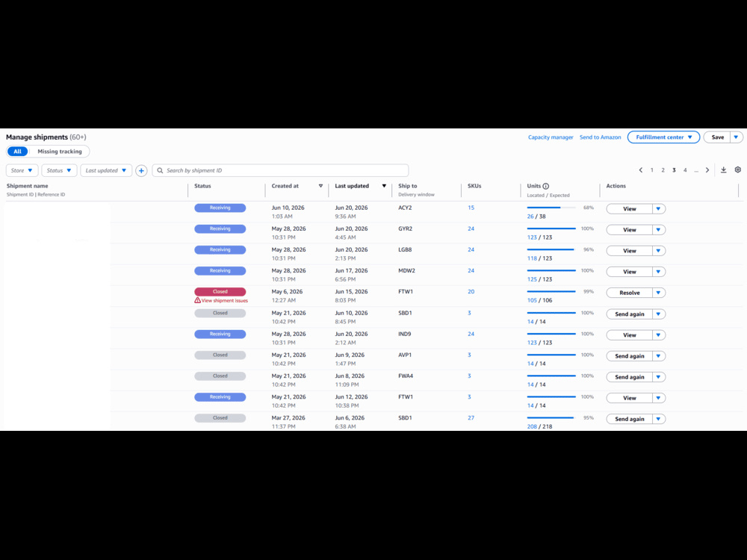The height and width of the screenshot is (560, 747).
Task: Click the 96% units progress bar
Action: click(551, 249)
